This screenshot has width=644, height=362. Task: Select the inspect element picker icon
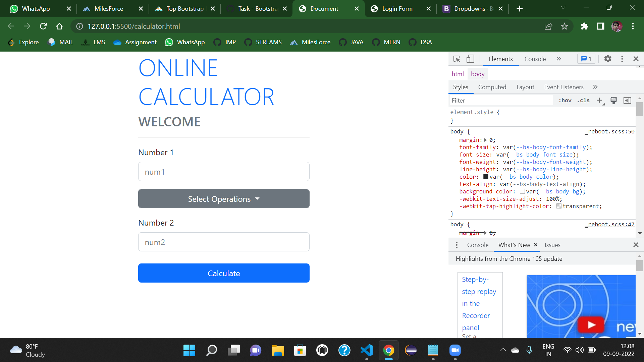[457, 59]
